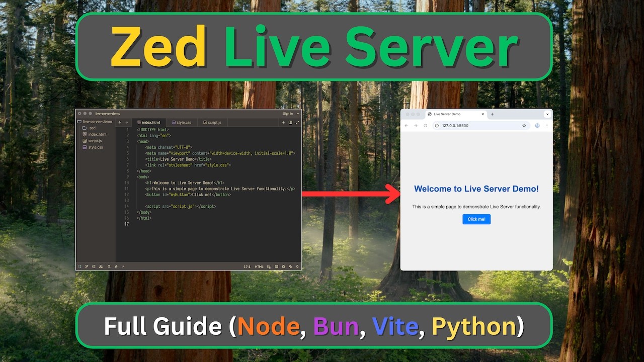
Task: Collapse the live-server-demo root folder
Action: (95, 122)
